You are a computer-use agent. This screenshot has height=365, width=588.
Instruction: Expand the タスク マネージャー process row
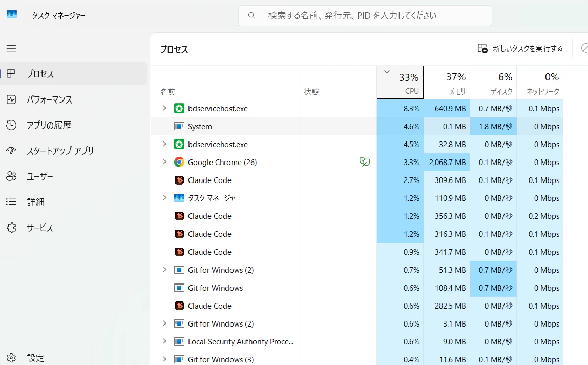pos(164,197)
